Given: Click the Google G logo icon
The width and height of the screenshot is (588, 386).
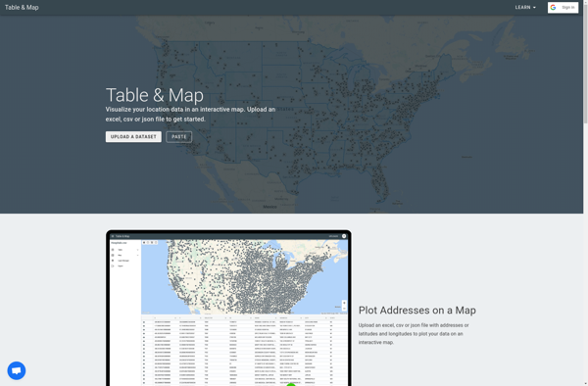Looking at the screenshot, I should tap(553, 8).
